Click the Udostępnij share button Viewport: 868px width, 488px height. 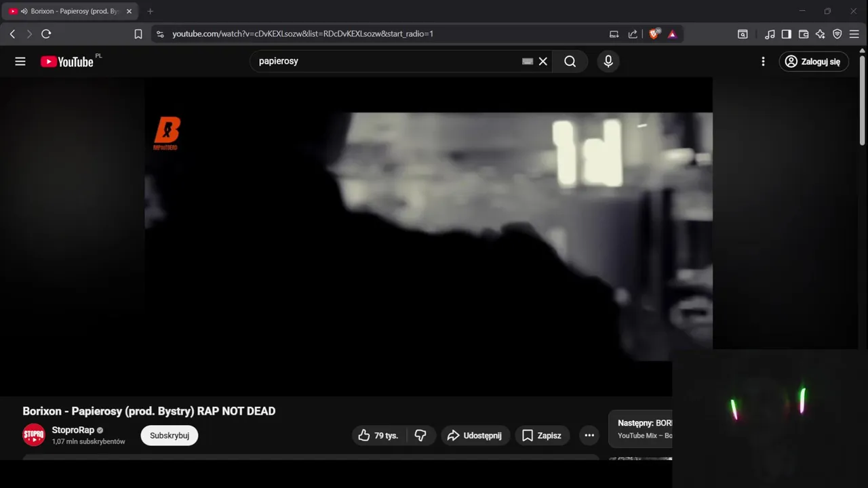[x=475, y=435]
